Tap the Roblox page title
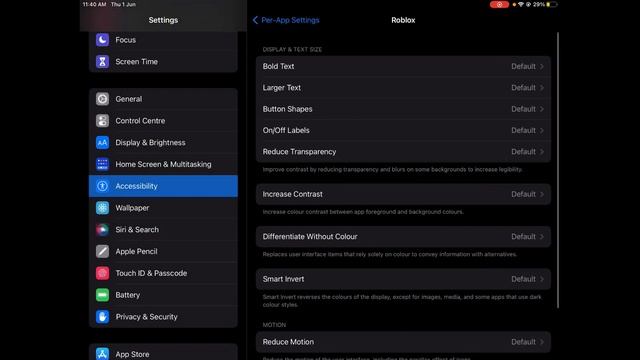The height and width of the screenshot is (360, 640). (x=403, y=20)
